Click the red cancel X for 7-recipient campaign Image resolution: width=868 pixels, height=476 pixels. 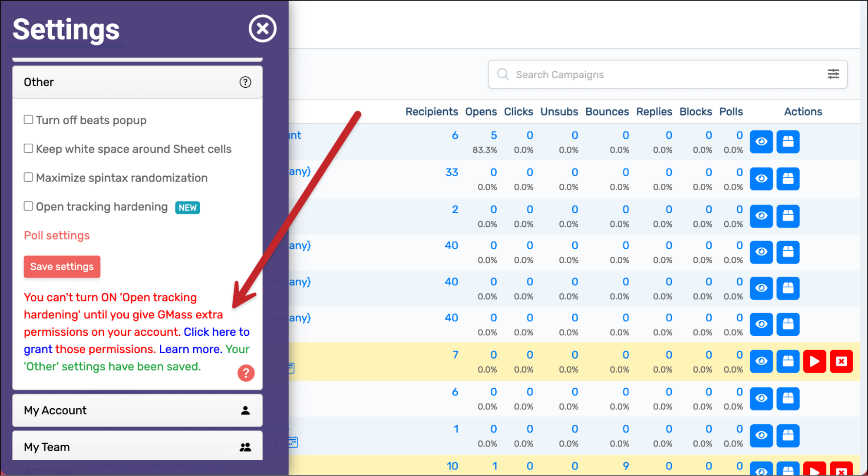click(x=841, y=361)
